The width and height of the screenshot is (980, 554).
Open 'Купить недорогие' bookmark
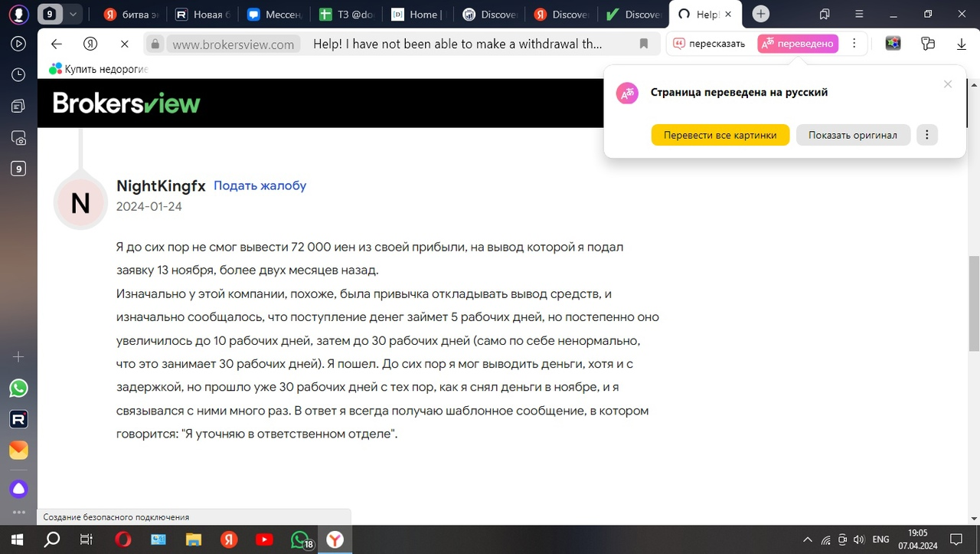[98, 69]
